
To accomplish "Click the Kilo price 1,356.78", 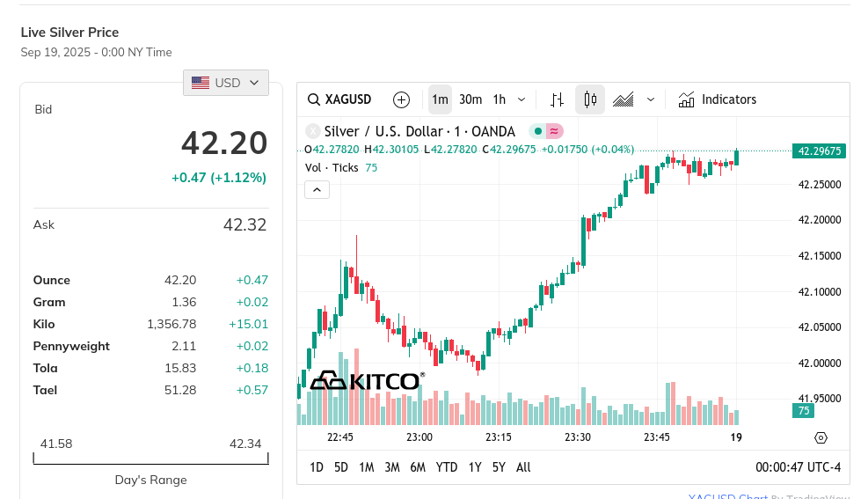I will click(x=171, y=324).
